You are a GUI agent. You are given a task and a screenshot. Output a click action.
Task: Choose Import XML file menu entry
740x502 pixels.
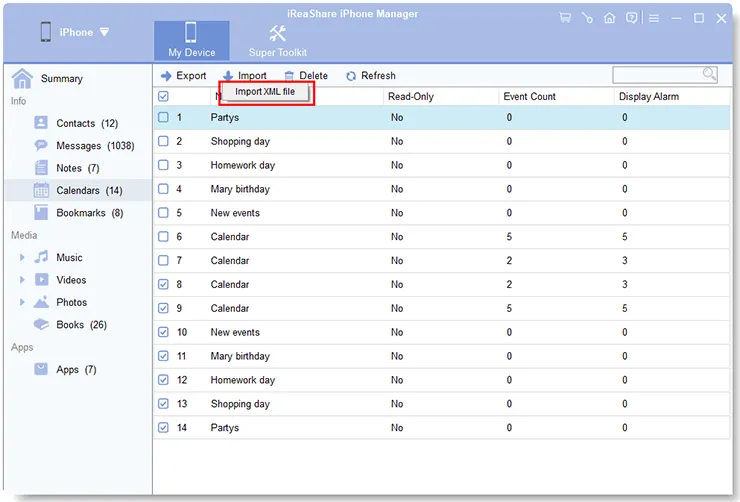265,92
